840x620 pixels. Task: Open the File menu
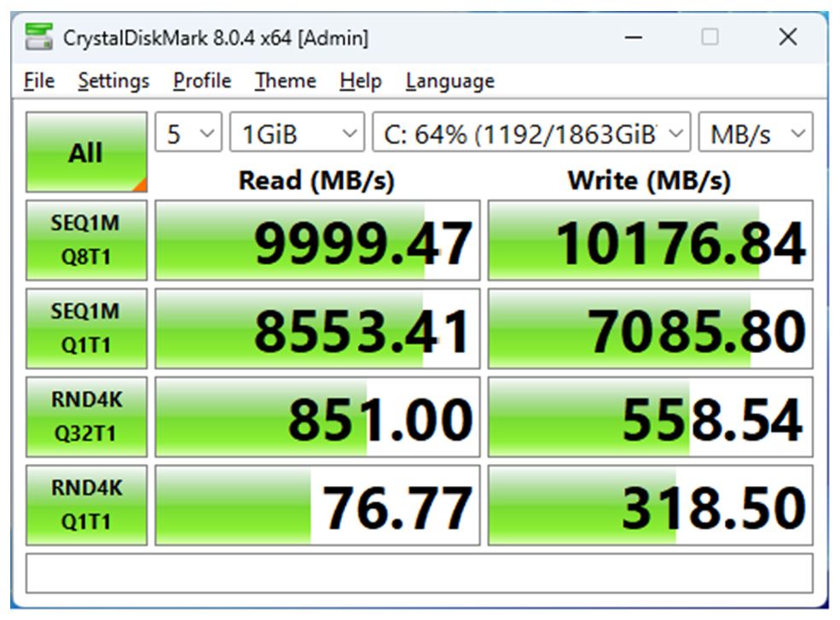(x=39, y=81)
